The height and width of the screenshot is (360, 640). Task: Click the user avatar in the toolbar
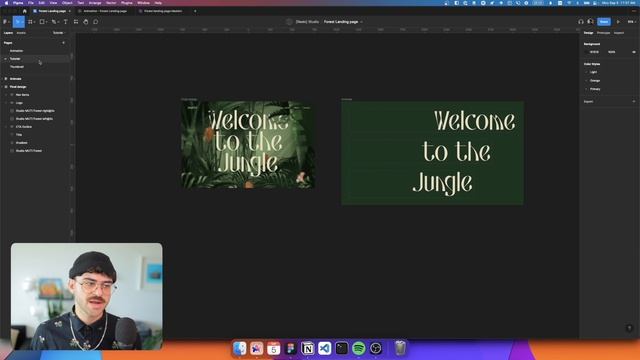(x=590, y=22)
